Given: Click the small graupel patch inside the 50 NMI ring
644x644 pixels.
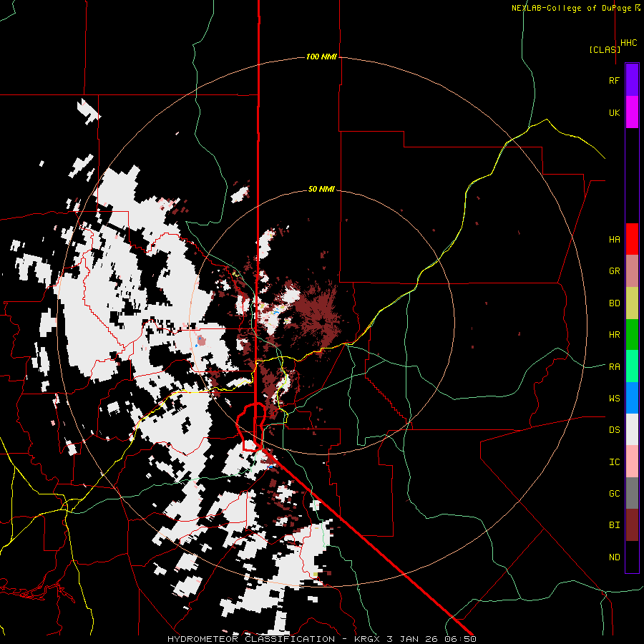Looking at the screenshot, I should (x=201, y=340).
